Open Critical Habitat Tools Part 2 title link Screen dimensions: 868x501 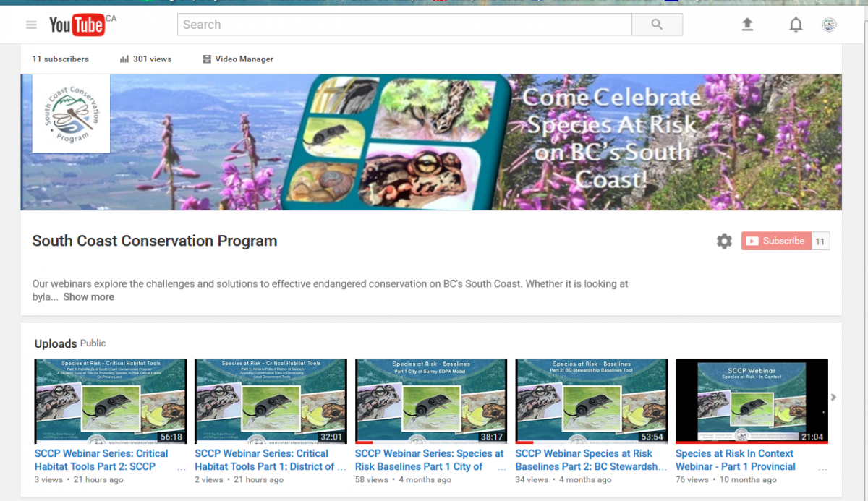click(x=101, y=460)
